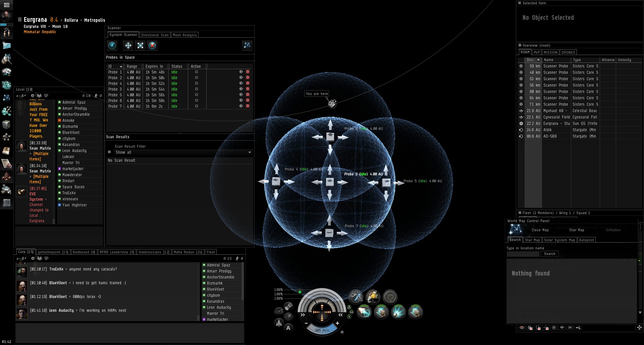Toggle the Active checkbox for Probe 7
Screen dimensions: 644x345
197,106
